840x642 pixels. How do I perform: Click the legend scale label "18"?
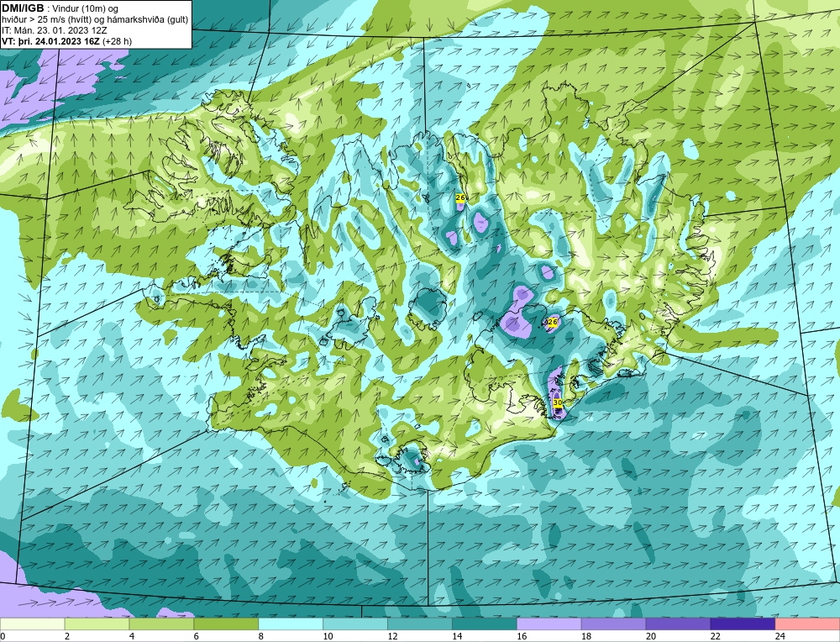586,637
